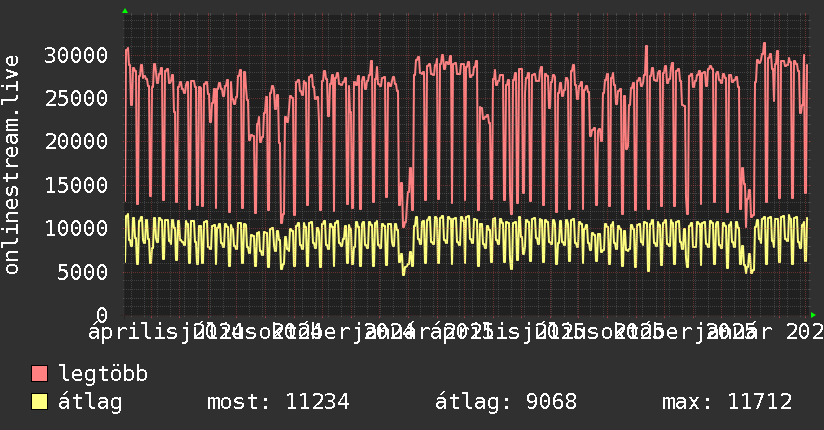Viewport: 824px width, 430px height.
Task: Click the átlag: 9068 statistic value
Action: point(506,402)
